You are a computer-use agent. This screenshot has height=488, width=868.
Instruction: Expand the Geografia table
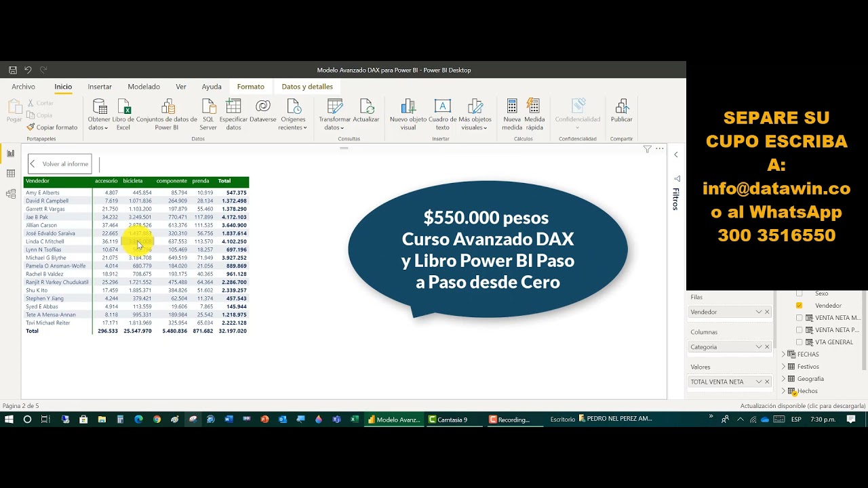pyautogui.click(x=784, y=379)
